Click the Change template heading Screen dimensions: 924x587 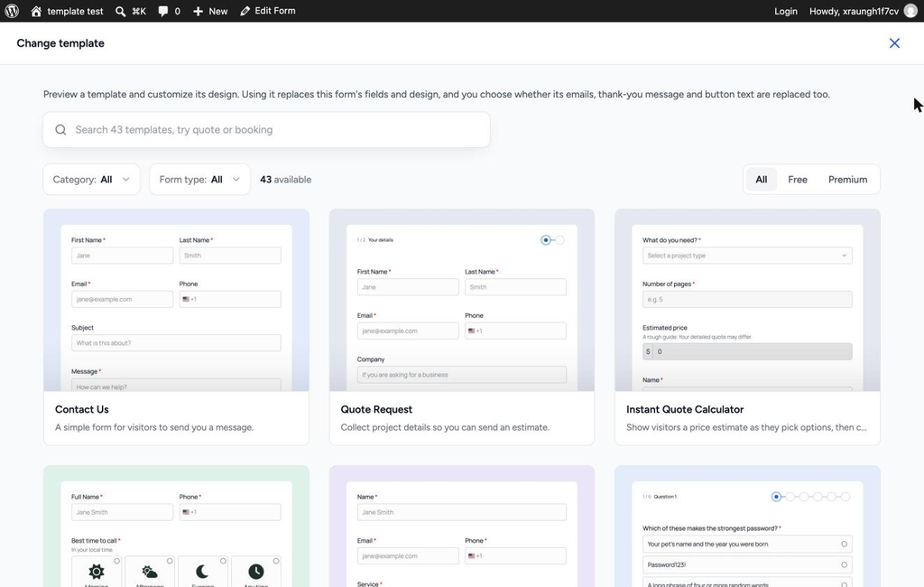click(x=60, y=43)
